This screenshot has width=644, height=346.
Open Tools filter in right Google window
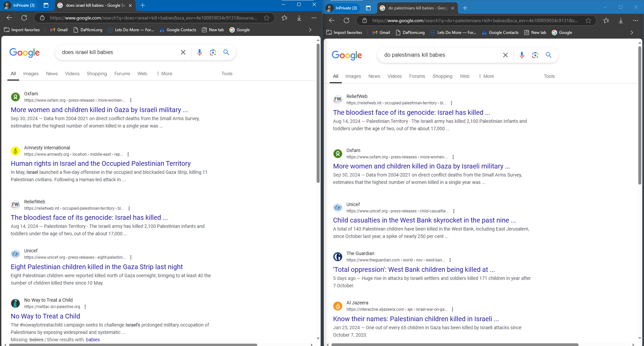click(549, 76)
